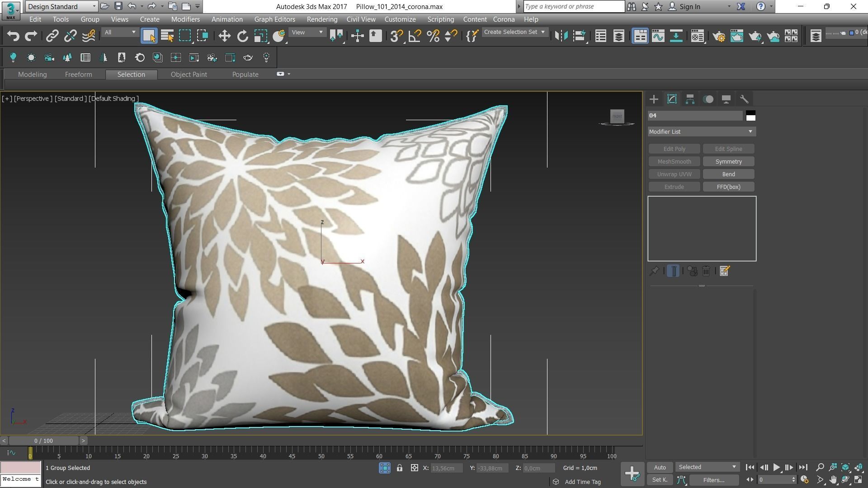Toggle Angle Snap

(x=415, y=36)
